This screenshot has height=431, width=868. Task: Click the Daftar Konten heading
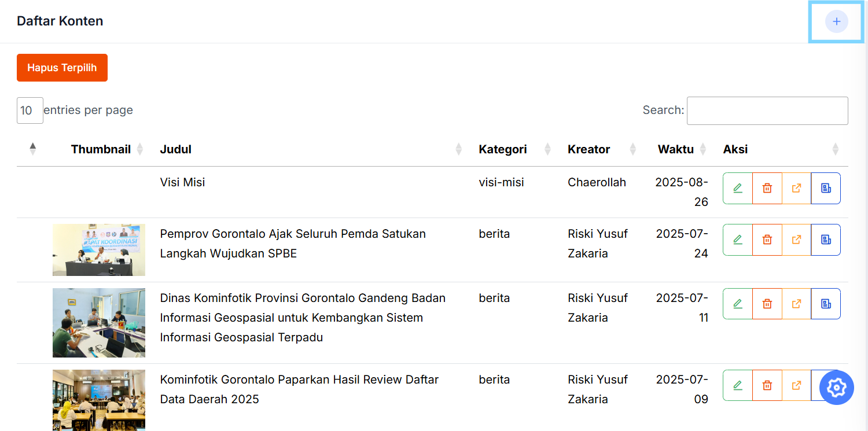[x=60, y=21]
